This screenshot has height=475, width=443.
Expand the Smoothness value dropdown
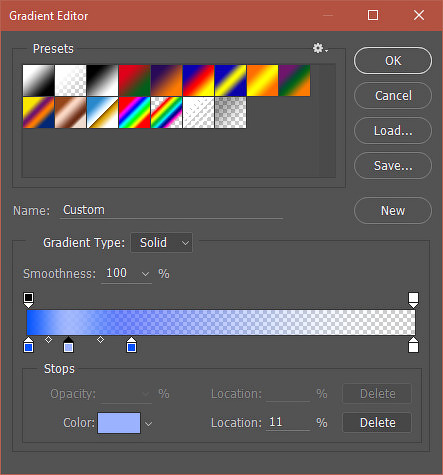[x=145, y=274]
